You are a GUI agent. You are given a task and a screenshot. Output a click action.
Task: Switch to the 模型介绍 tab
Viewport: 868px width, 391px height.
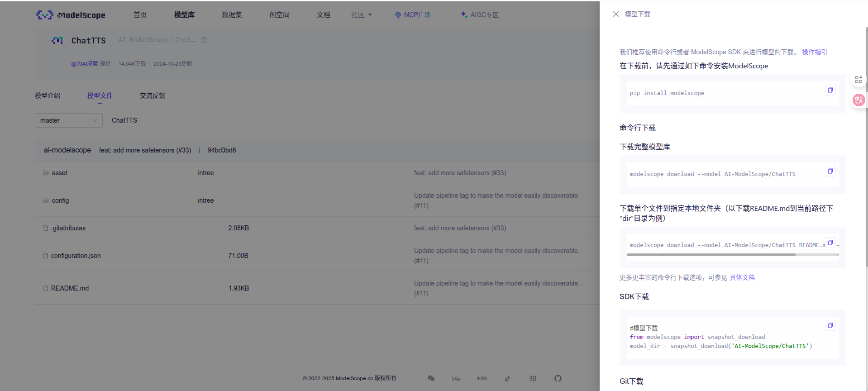pos(48,95)
